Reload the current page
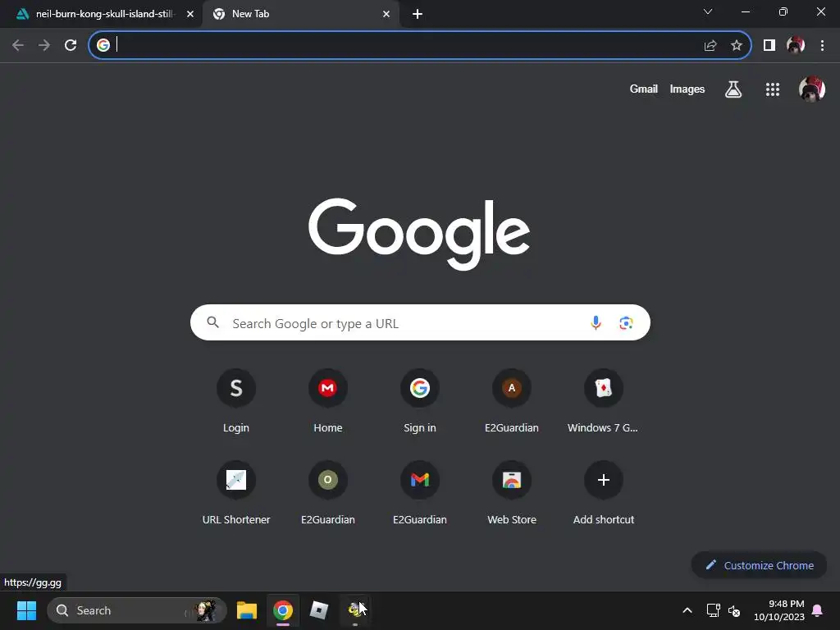This screenshot has height=630, width=840. [71, 45]
